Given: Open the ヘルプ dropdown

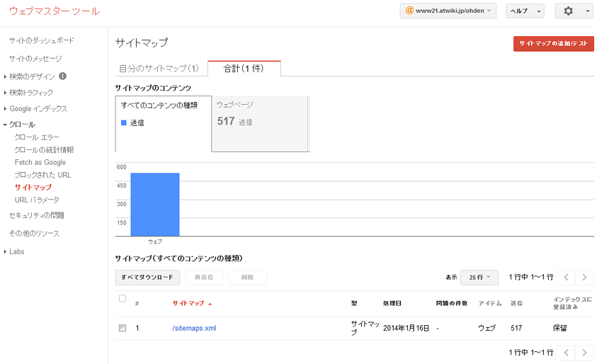Looking at the screenshot, I should [x=525, y=11].
